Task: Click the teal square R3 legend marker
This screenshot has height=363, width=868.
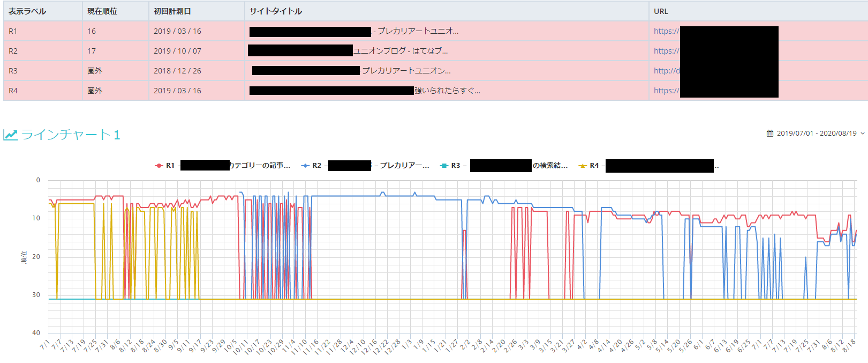Action: (444, 166)
